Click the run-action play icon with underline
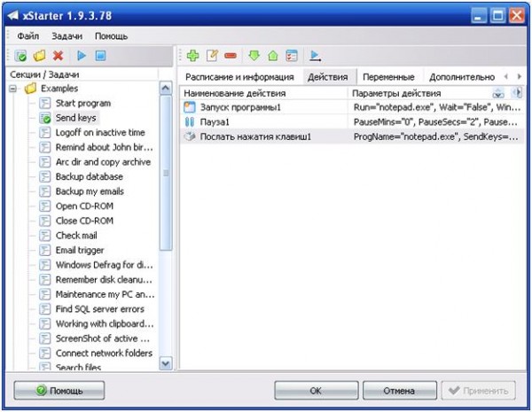 (315, 56)
